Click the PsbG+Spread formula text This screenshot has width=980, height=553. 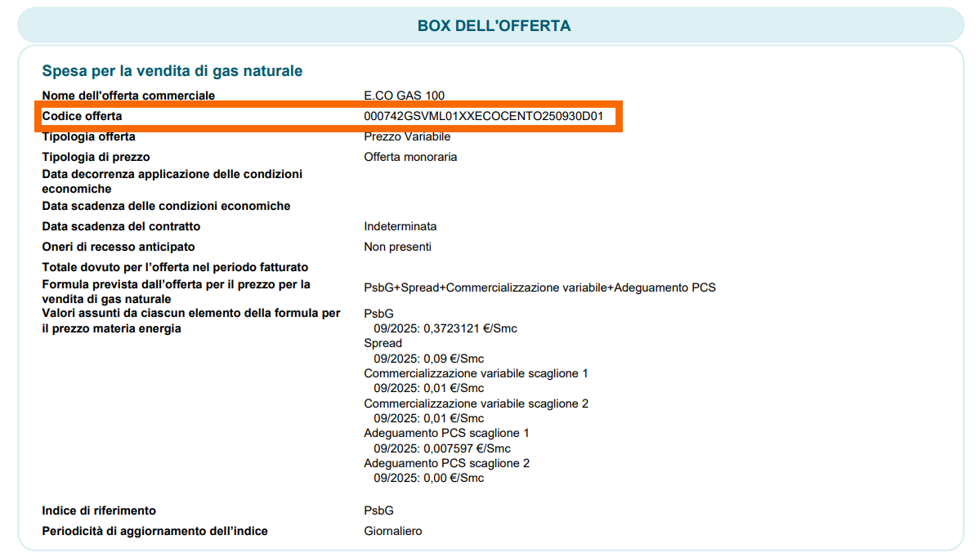(x=539, y=288)
